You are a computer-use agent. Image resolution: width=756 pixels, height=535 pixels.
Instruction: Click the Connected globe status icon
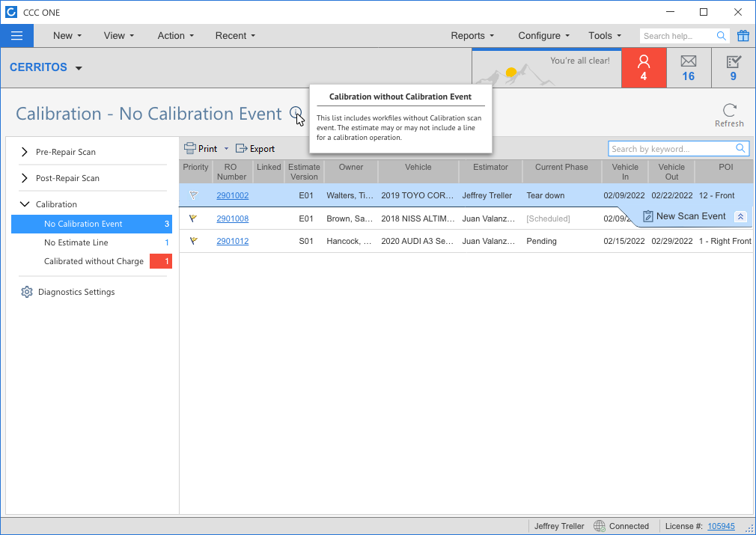click(x=600, y=526)
